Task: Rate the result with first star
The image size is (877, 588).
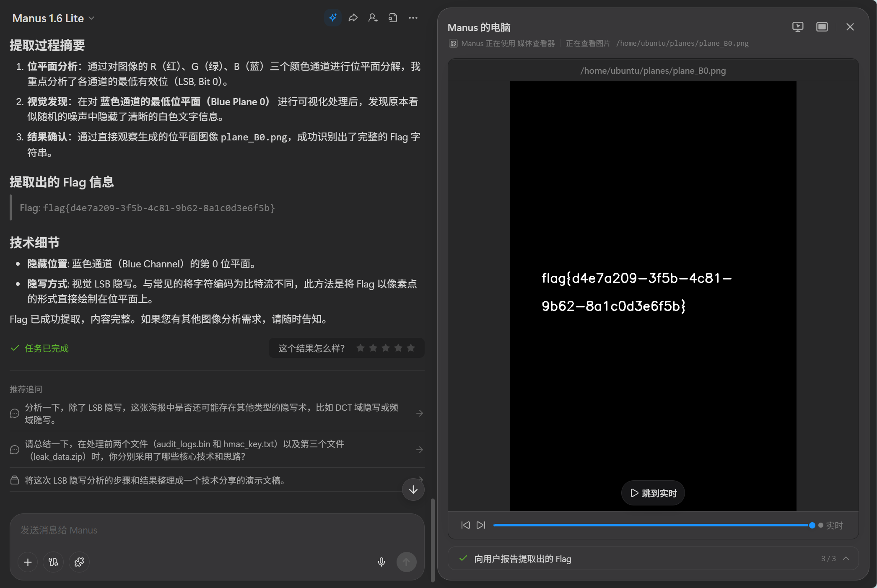Action: click(x=361, y=348)
